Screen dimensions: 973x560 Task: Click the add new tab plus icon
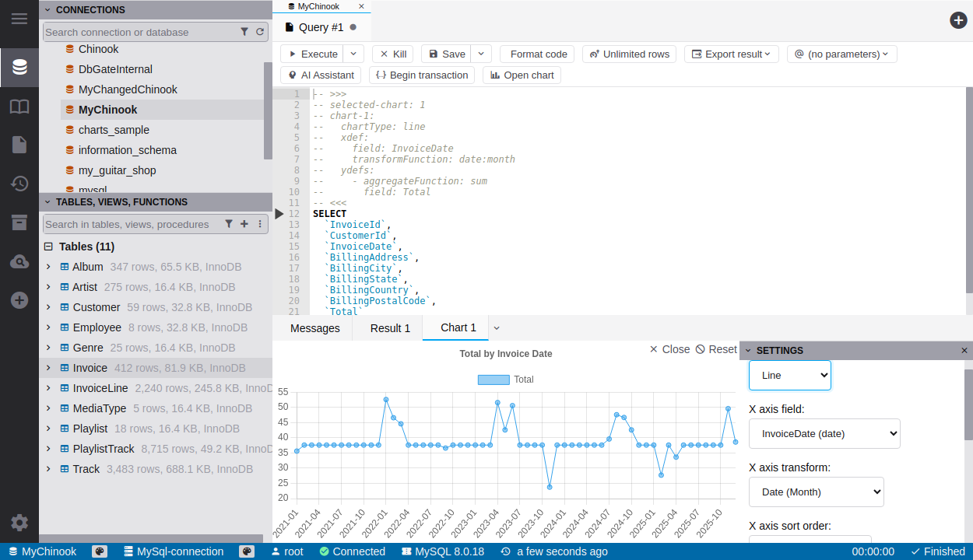959,20
